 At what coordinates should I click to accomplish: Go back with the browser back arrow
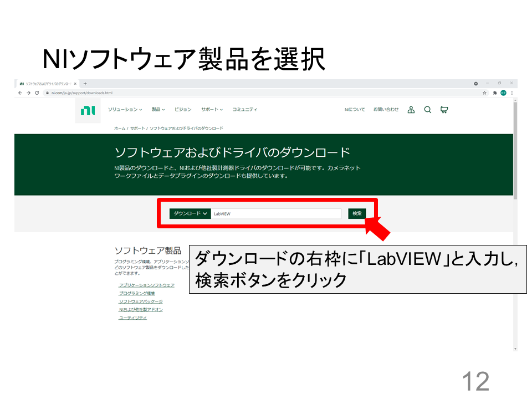point(20,93)
